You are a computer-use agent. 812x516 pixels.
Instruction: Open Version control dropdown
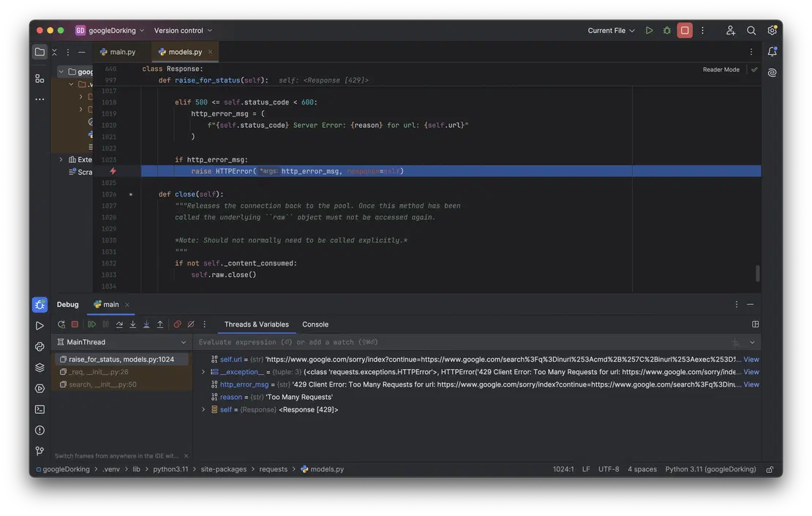183,31
